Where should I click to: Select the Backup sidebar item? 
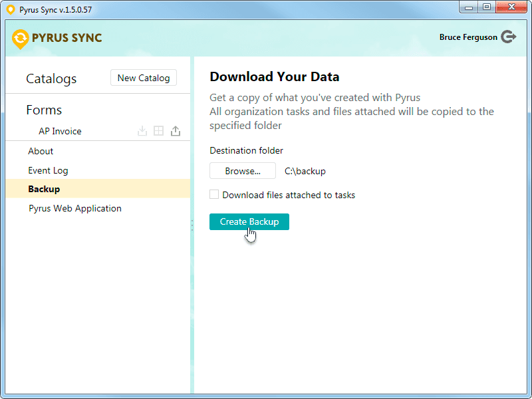pyautogui.click(x=98, y=189)
